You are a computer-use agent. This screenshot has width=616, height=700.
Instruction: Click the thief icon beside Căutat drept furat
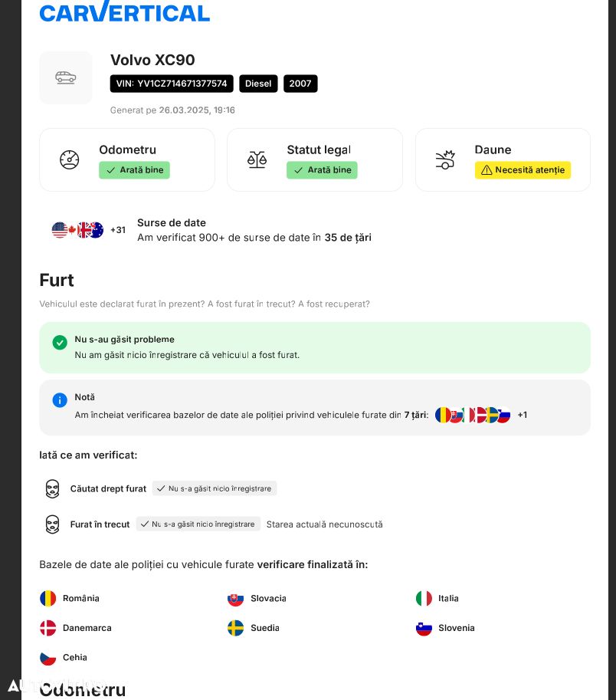[52, 488]
